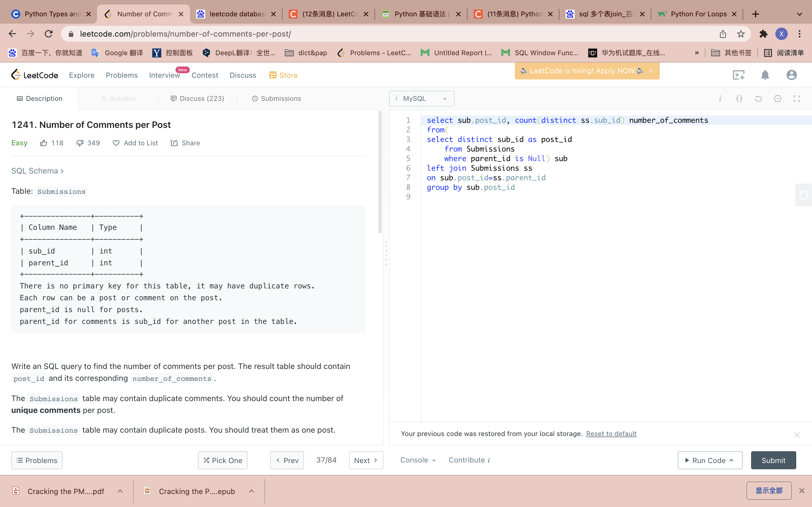Click the curly braces format icon
Viewport: 812px width, 507px height.
click(739, 99)
